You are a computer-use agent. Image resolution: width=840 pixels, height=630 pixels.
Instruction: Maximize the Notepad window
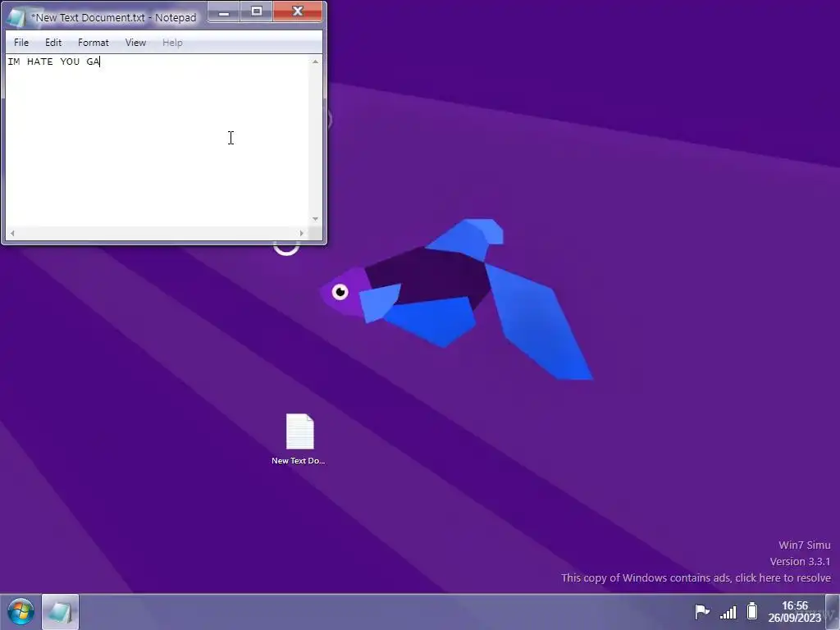[x=257, y=11]
